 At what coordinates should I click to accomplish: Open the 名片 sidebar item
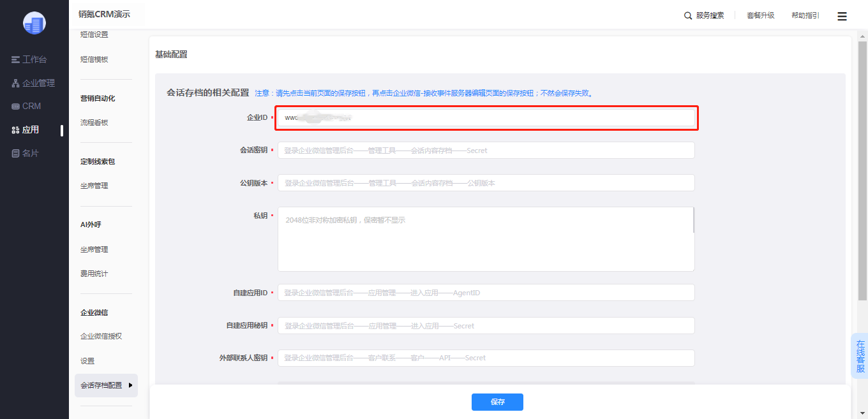tap(26, 153)
